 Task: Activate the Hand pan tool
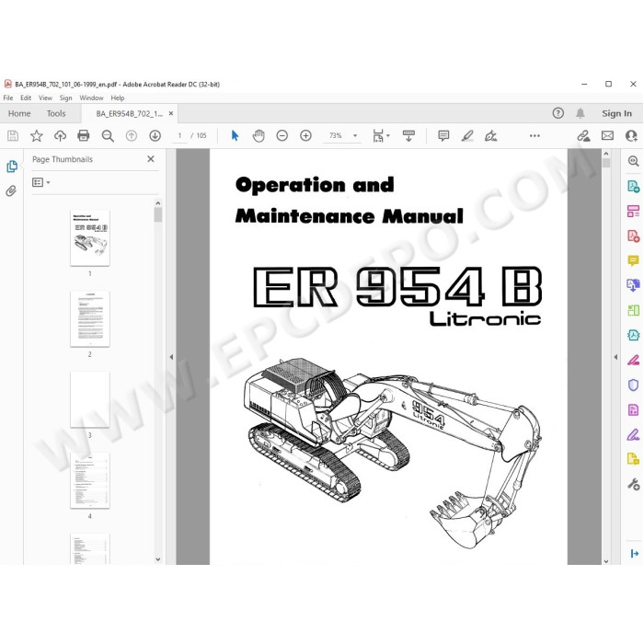pyautogui.click(x=259, y=135)
